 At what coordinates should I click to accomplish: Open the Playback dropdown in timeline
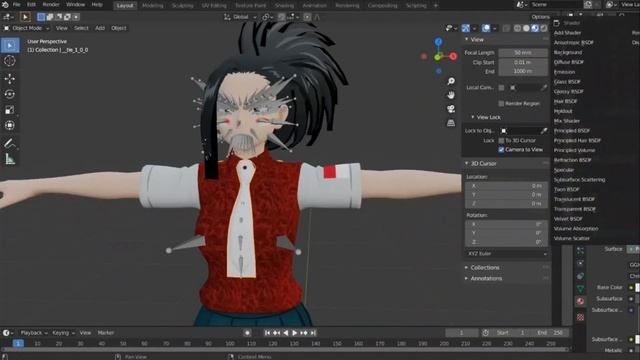click(x=33, y=333)
